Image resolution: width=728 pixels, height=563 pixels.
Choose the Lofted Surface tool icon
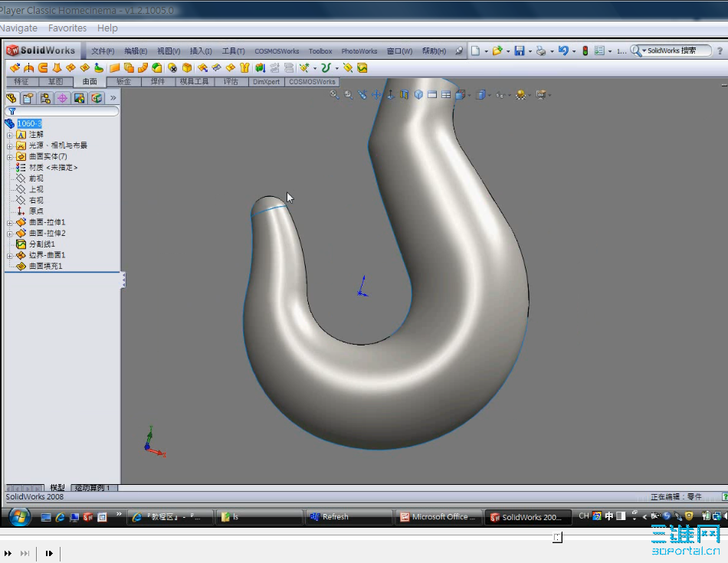[57, 67]
